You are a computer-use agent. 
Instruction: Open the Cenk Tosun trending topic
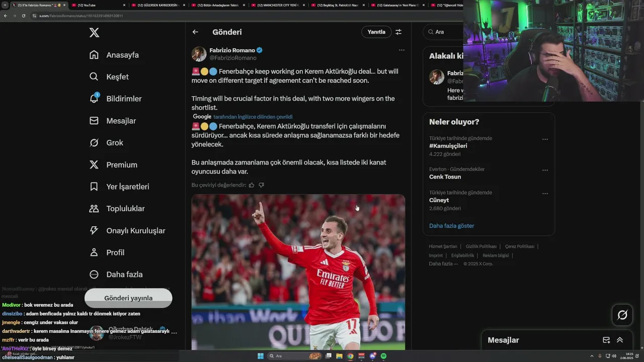445,177
